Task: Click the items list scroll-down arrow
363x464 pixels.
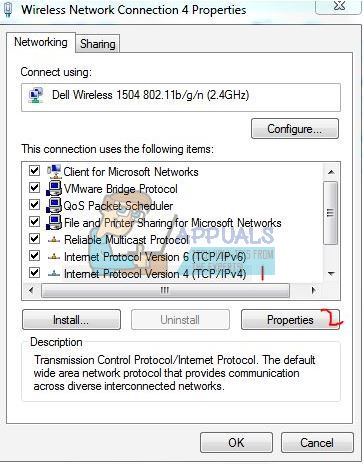Action: 331,274
